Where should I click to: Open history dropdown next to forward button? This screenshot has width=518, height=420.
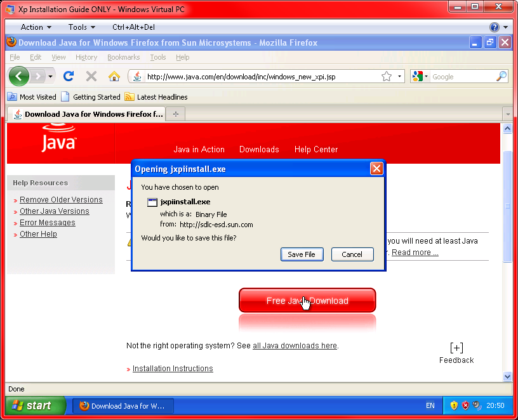coord(50,77)
